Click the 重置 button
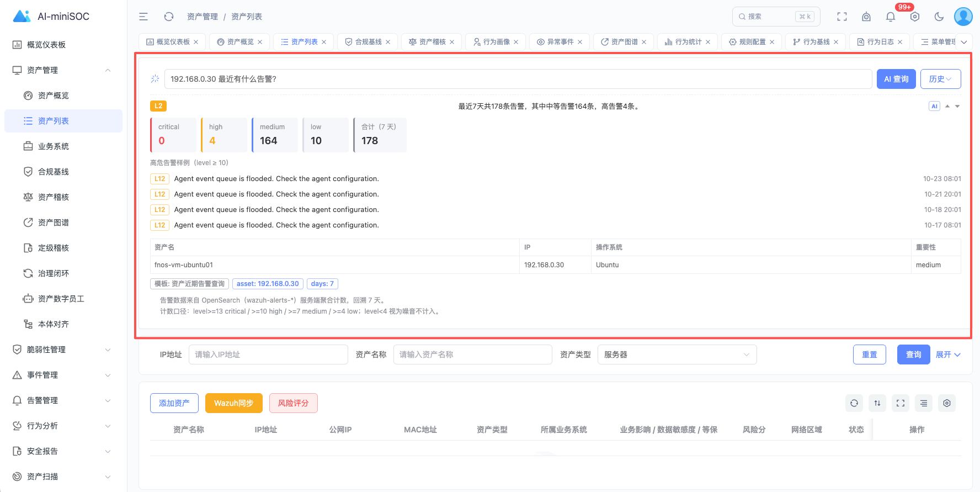The image size is (980, 492). click(870, 355)
